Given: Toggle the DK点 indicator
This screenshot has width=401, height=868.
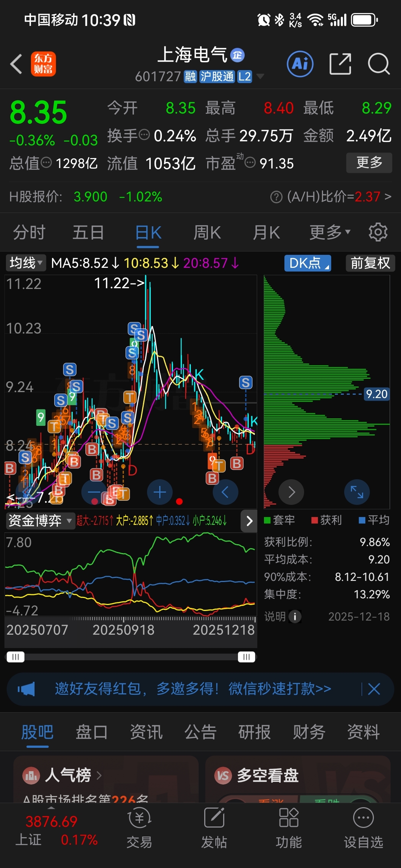Looking at the screenshot, I should coord(308,263).
